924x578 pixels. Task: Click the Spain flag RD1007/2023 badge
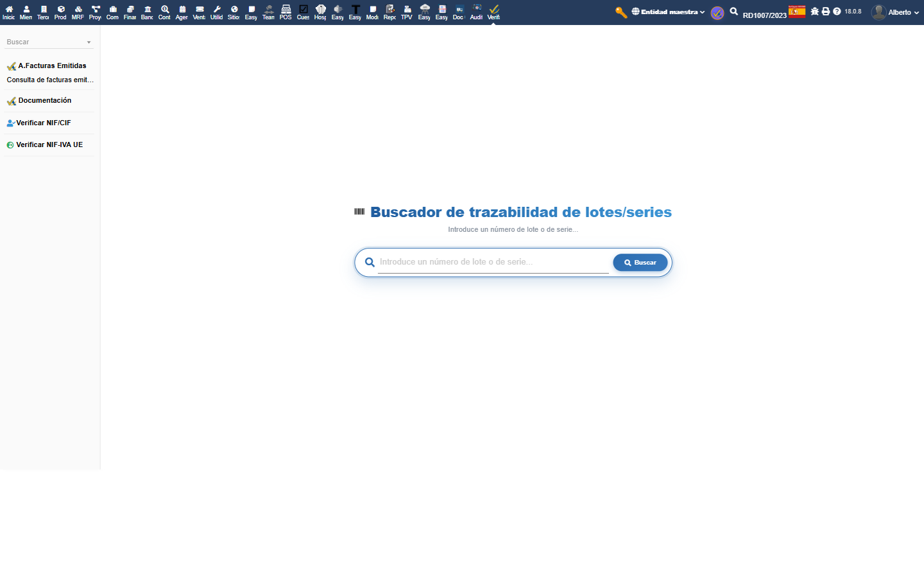point(797,12)
